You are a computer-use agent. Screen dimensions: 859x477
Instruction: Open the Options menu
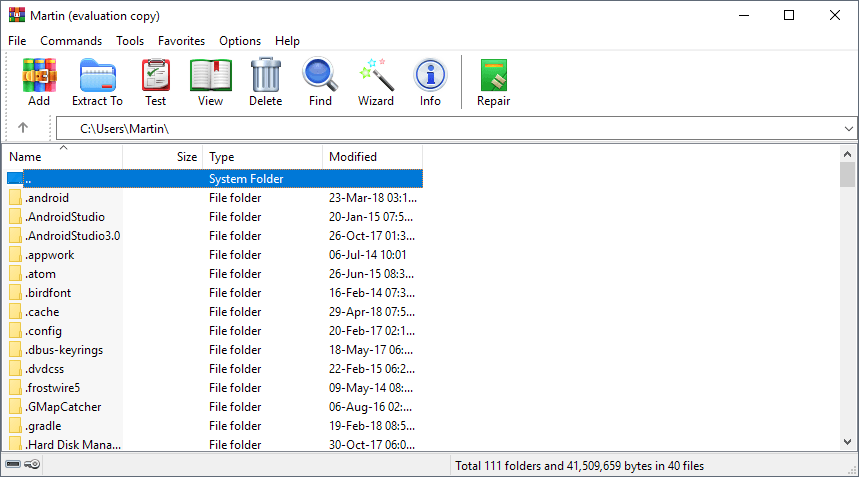[x=240, y=41]
